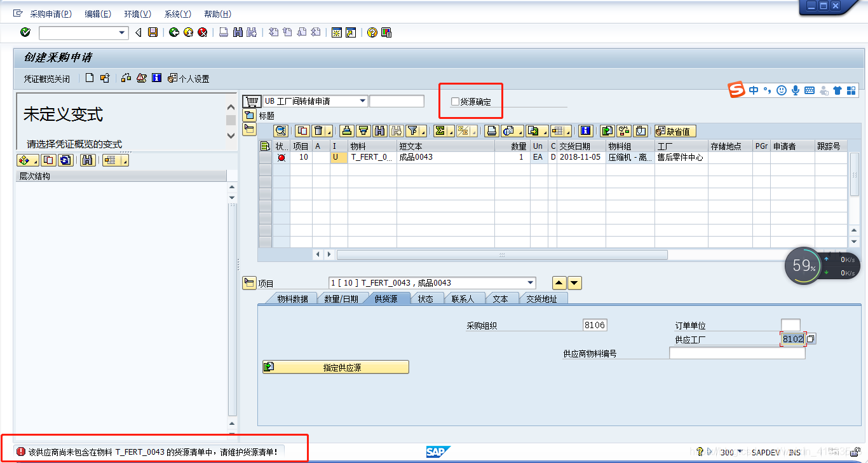
Task: Open the item selector dropdown 1 [ 10 ] T_FERT_0043
Action: (531, 283)
